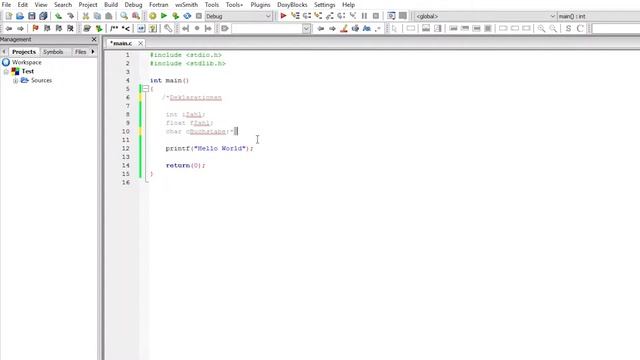Run the program with green play icon
Screen dimensions: 640x360
pyautogui.click(x=164, y=16)
